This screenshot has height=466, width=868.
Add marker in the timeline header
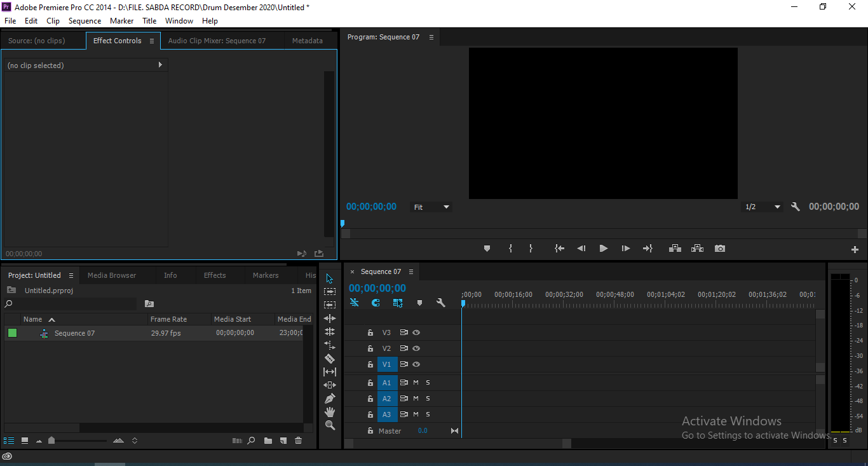coord(419,303)
